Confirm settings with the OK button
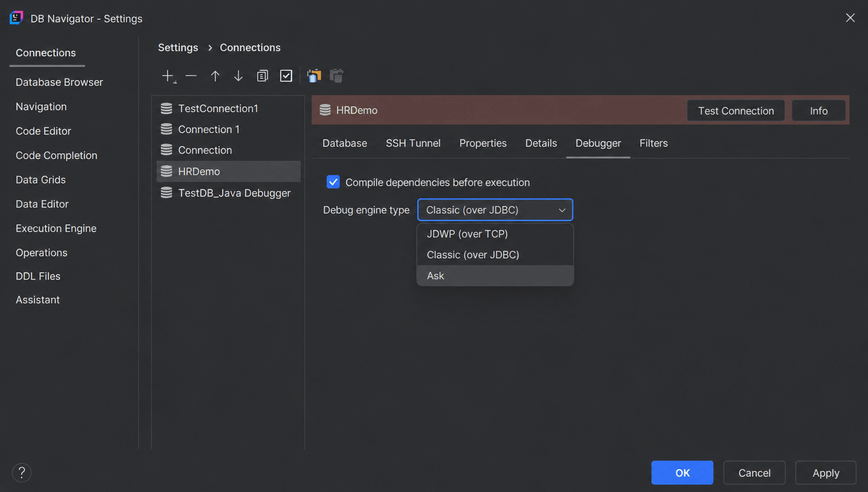Image resolution: width=868 pixels, height=492 pixels. coord(682,473)
